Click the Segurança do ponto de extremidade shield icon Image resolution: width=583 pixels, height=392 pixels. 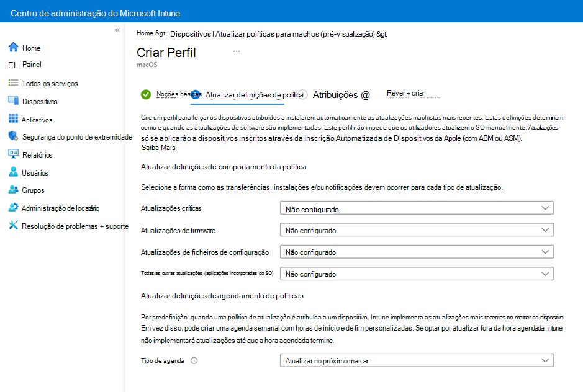(x=14, y=136)
